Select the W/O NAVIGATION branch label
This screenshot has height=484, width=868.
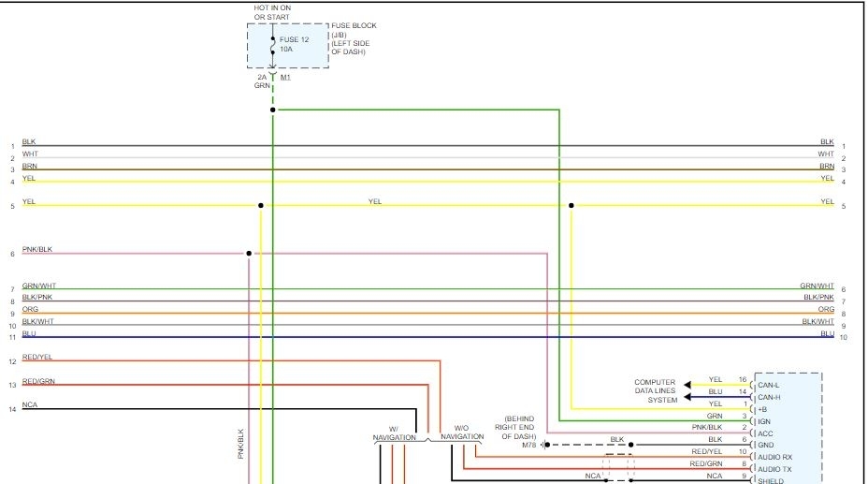pyautogui.click(x=462, y=432)
